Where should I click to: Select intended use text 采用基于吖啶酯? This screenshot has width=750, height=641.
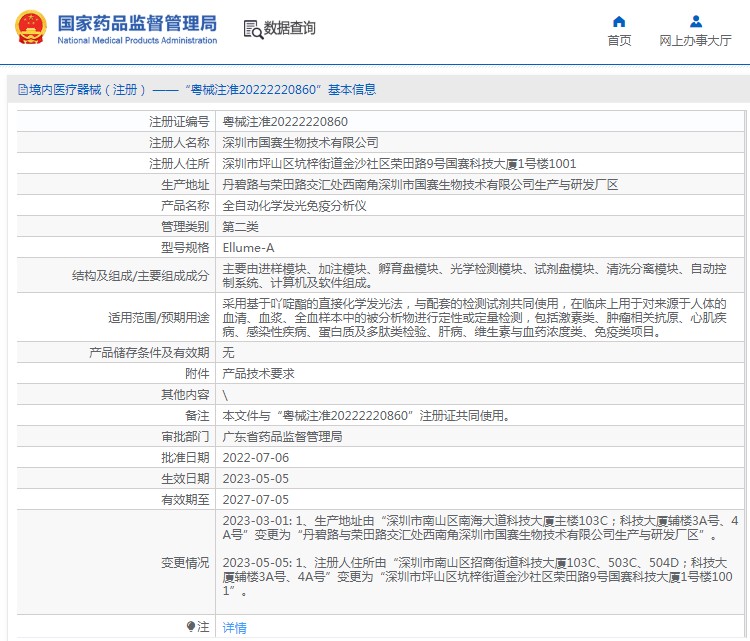click(x=474, y=318)
